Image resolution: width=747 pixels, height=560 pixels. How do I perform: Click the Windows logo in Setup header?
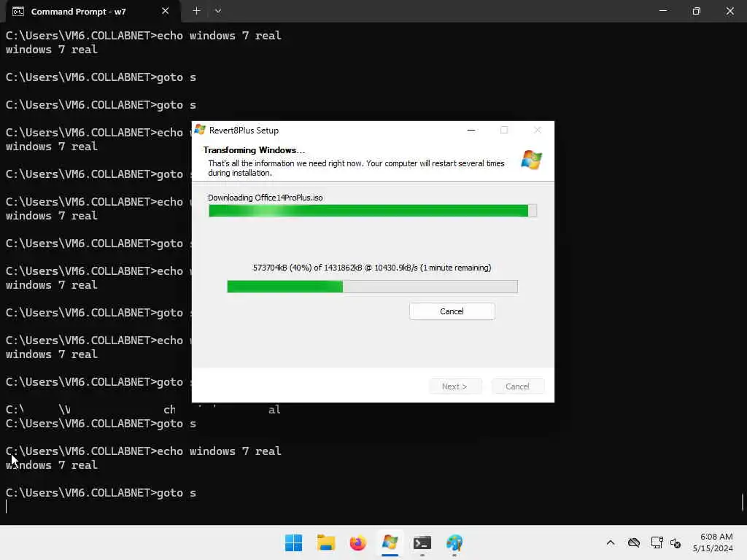pos(531,160)
